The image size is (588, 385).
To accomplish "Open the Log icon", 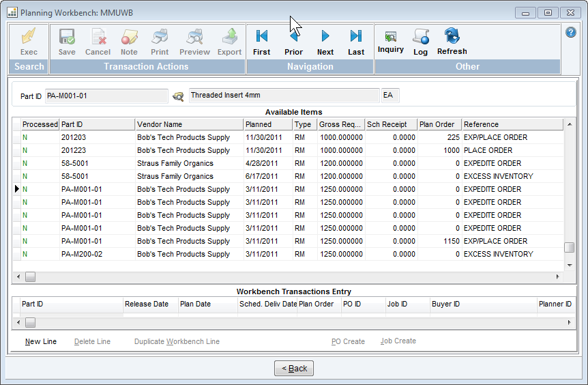I will (420, 41).
